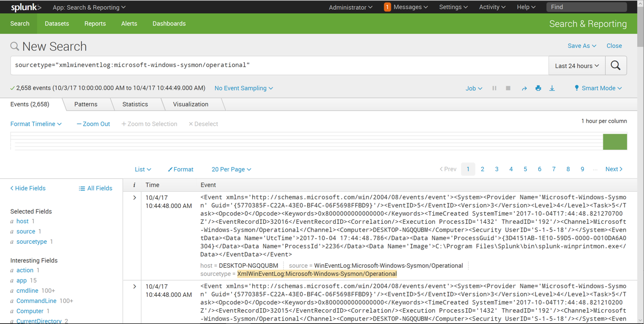Open Last 24 hours time picker
The height and width of the screenshot is (324, 644).
tap(577, 65)
